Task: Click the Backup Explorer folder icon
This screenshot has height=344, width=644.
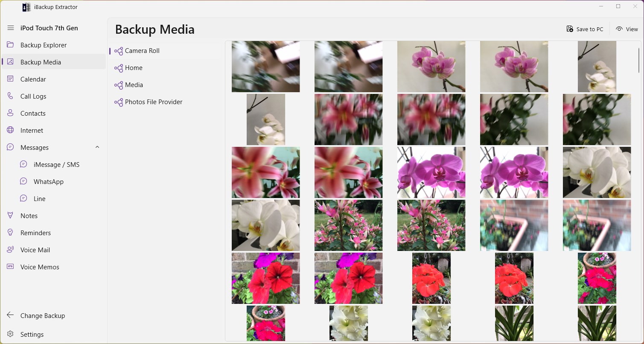Action: coord(11,45)
